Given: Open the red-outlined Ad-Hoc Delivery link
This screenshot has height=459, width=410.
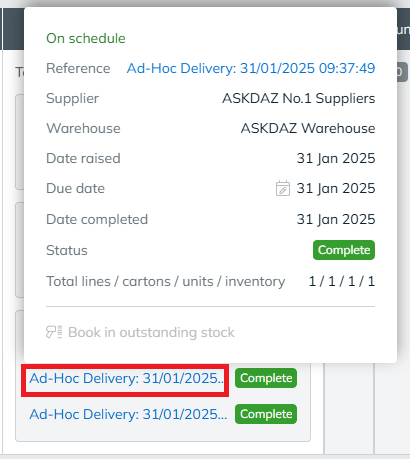Looking at the screenshot, I should pyautogui.click(x=126, y=378).
